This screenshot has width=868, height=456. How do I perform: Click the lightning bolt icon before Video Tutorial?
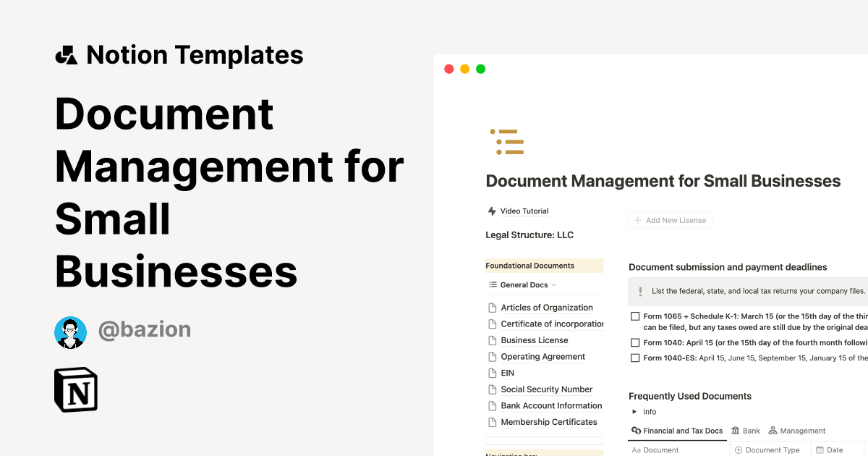[x=490, y=211]
